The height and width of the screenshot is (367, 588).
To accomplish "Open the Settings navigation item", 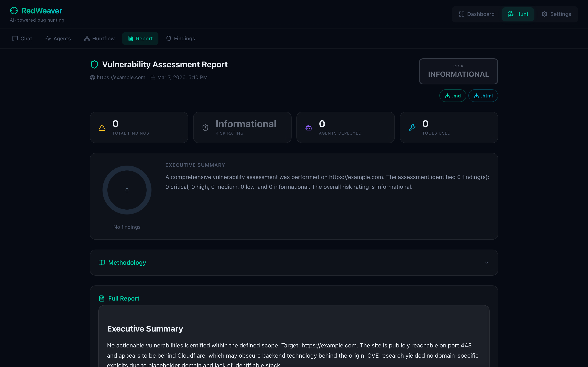I will pyautogui.click(x=556, y=14).
